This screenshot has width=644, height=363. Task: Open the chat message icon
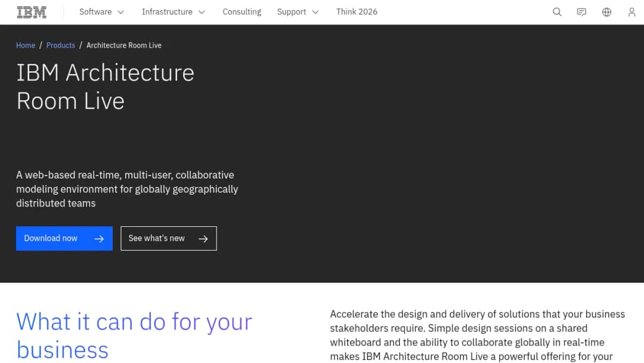click(x=581, y=12)
